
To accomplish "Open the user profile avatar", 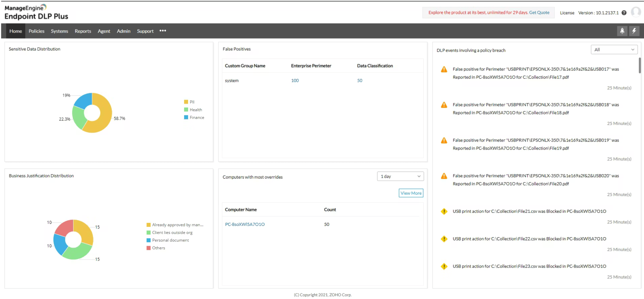I will click(636, 12).
